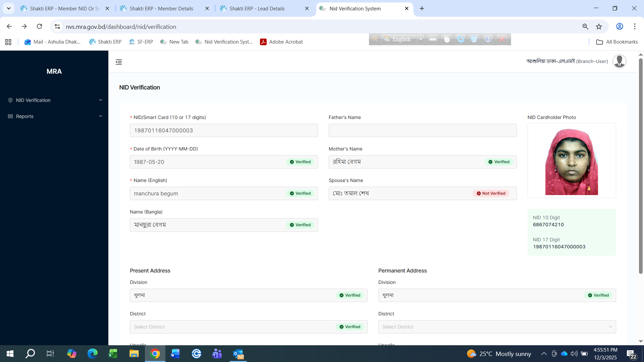Open the Adobe Acrobat bookmark
This screenshot has height=362, width=644.
281,42
